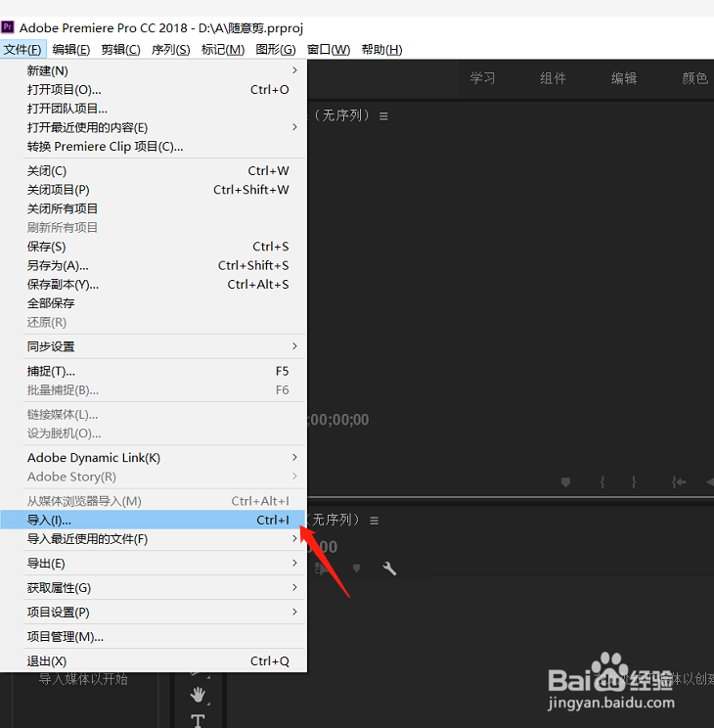The height and width of the screenshot is (728, 714).
Task: Open the 剪辑(C) menu
Action: [120, 49]
